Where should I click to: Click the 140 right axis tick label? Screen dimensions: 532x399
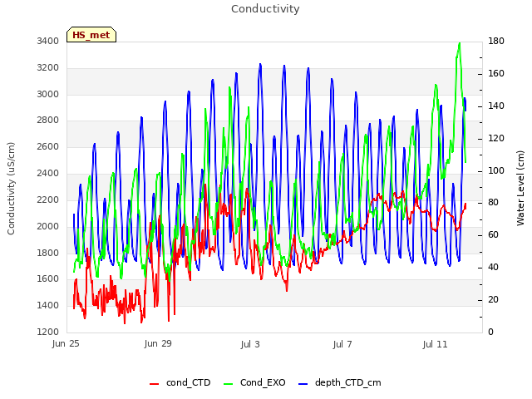[496, 106]
